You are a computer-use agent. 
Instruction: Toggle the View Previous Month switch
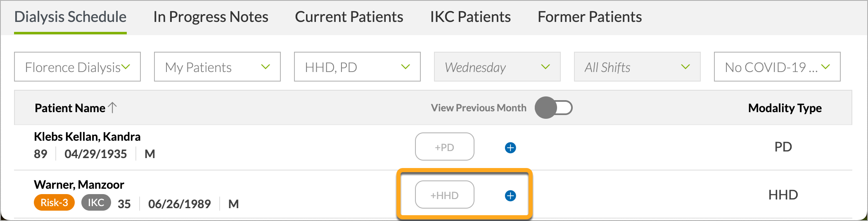point(553,108)
